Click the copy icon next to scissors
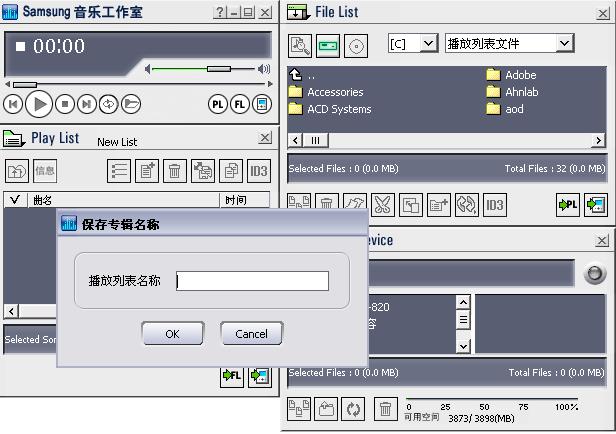The height and width of the screenshot is (434, 616). click(x=411, y=205)
